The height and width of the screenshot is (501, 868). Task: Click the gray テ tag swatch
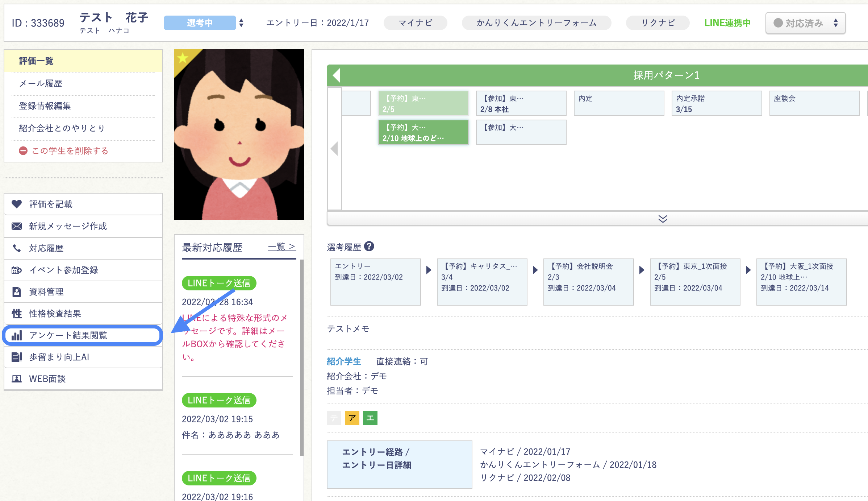click(334, 418)
